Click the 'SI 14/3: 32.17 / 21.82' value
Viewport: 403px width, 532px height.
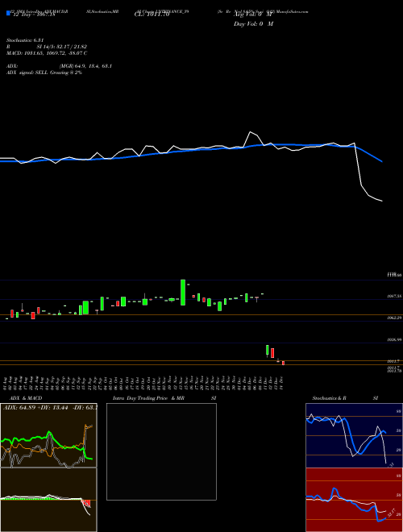(x=62, y=47)
